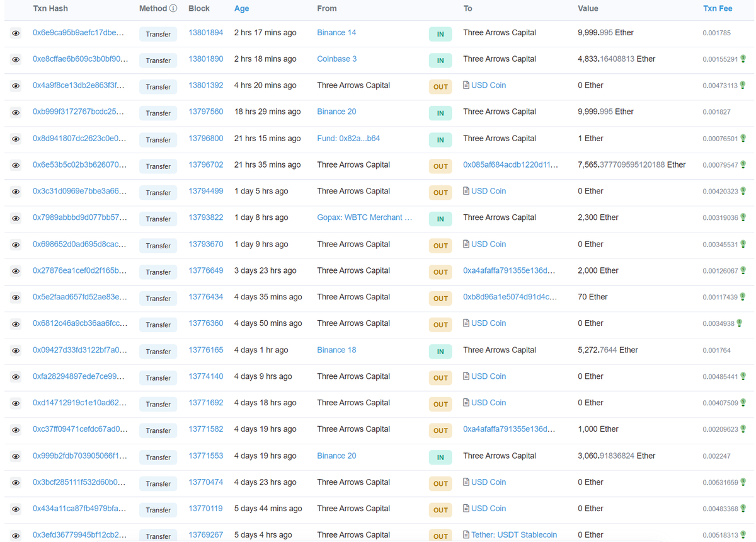Select value 4,833.16408813 Ether
This screenshot has width=756, height=542.
(616, 59)
